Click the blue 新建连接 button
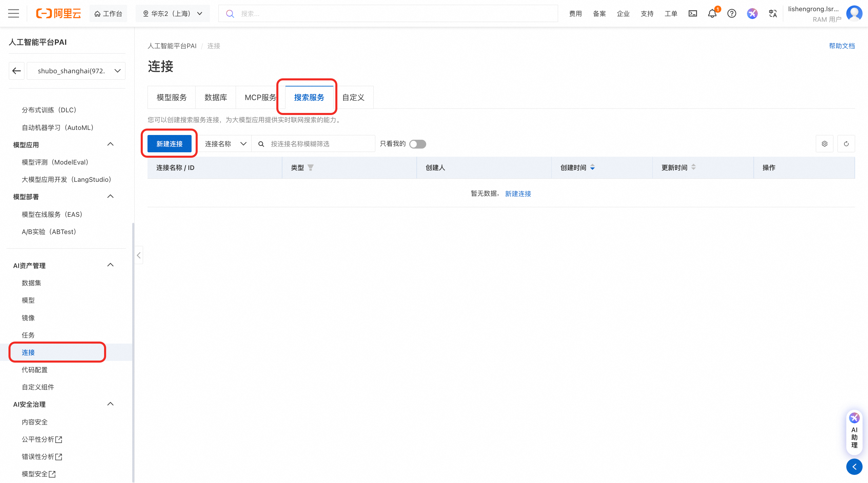This screenshot has height=483, width=868. pyautogui.click(x=170, y=144)
